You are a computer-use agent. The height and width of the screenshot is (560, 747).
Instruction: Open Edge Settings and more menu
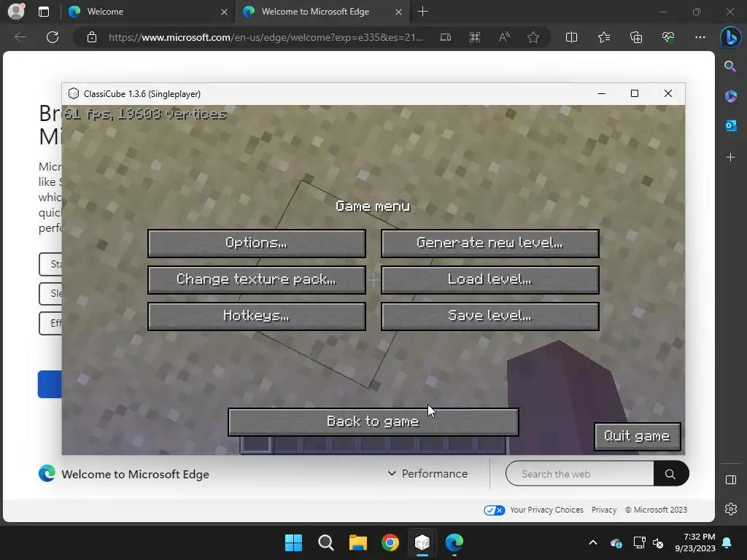pyautogui.click(x=700, y=37)
